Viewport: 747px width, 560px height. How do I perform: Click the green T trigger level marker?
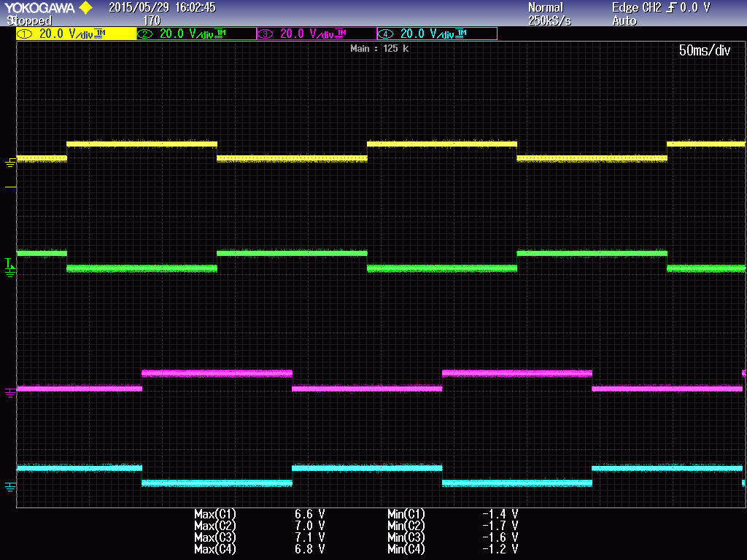tap(8, 262)
